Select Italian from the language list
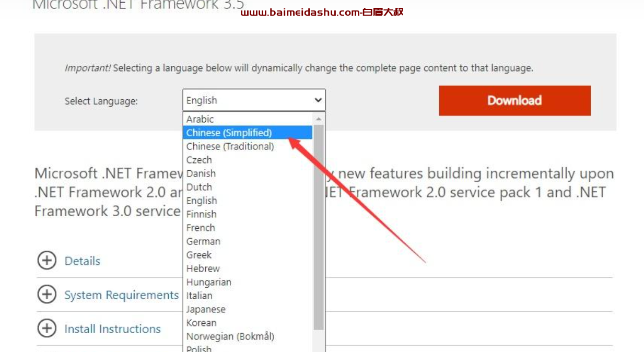 (x=248, y=296)
